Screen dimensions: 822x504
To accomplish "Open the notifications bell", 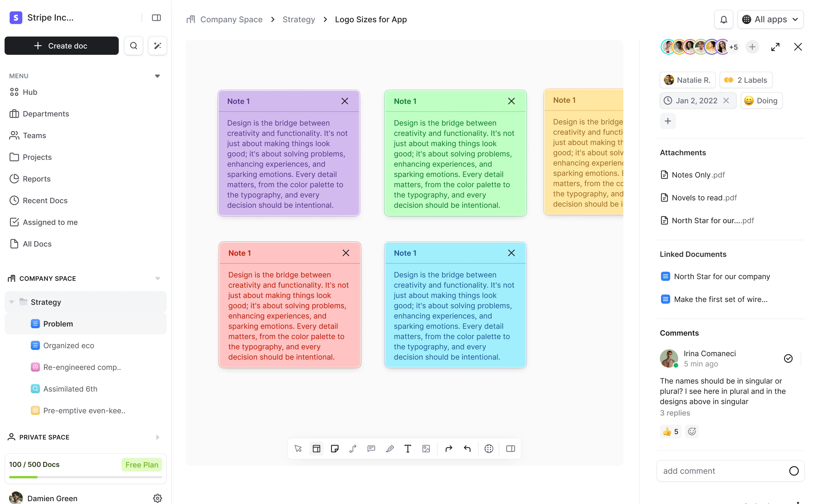I will pyautogui.click(x=723, y=20).
